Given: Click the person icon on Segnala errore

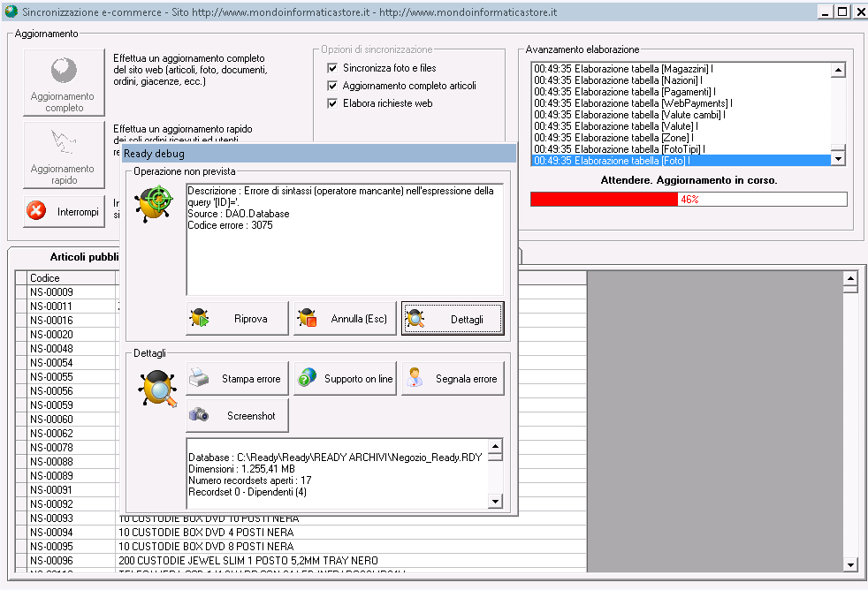Looking at the screenshot, I should point(415,378).
